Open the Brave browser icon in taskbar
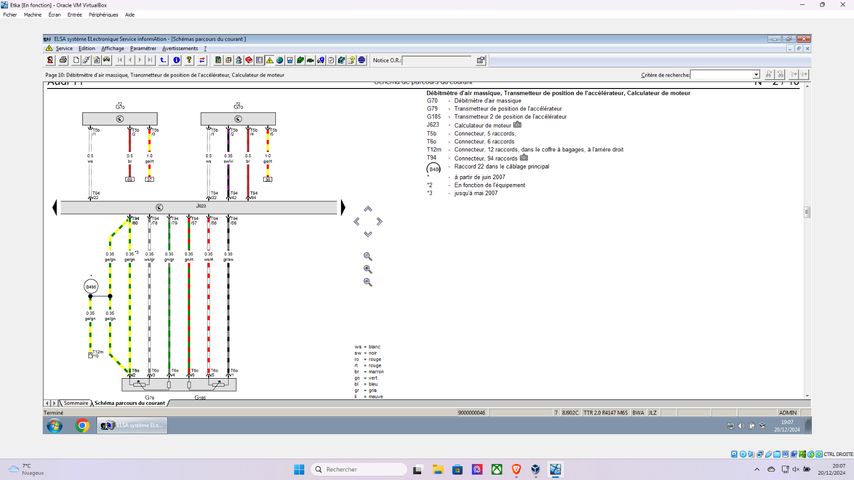Image resolution: width=854 pixels, height=480 pixels. [x=516, y=470]
